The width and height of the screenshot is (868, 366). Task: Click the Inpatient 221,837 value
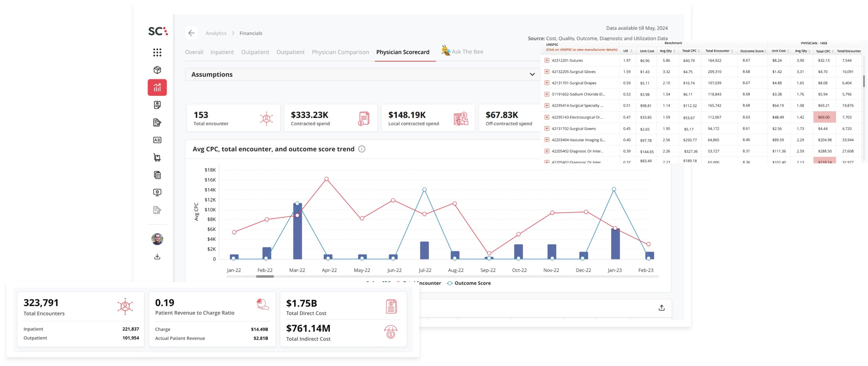pyautogui.click(x=131, y=329)
